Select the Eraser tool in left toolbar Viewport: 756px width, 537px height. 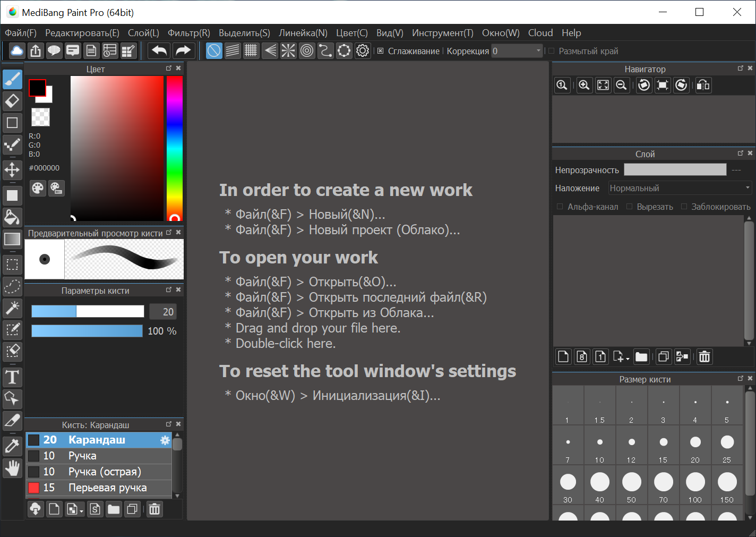(x=12, y=100)
